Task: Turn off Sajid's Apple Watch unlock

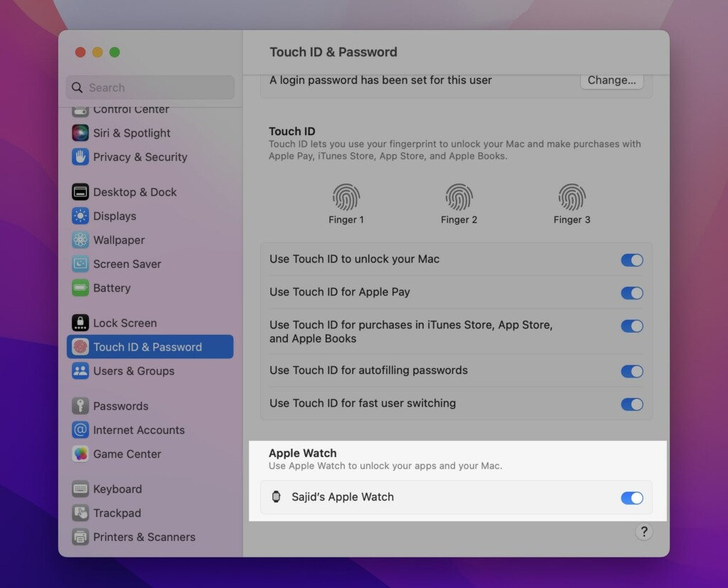Action: 631,498
